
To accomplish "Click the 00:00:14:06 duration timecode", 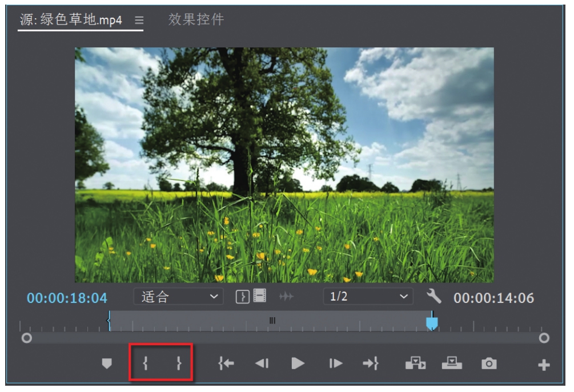I will (493, 298).
